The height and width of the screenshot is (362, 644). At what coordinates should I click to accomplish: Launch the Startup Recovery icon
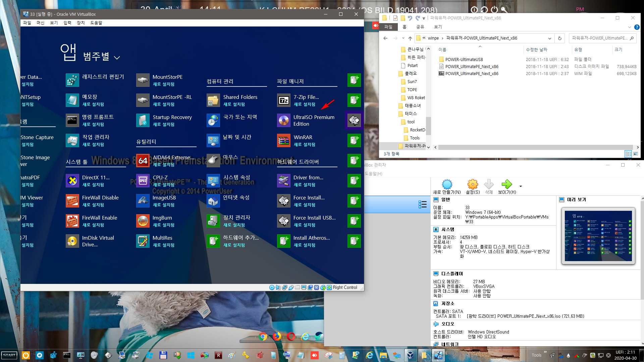[x=143, y=120]
